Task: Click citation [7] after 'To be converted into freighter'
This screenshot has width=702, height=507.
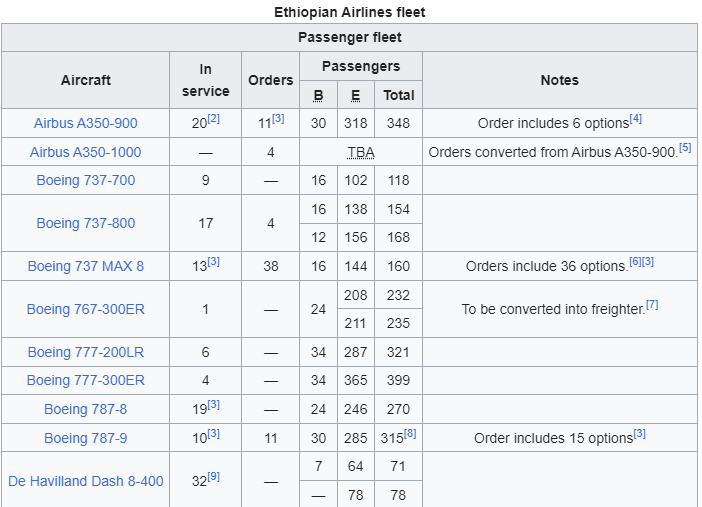Action: (x=652, y=305)
